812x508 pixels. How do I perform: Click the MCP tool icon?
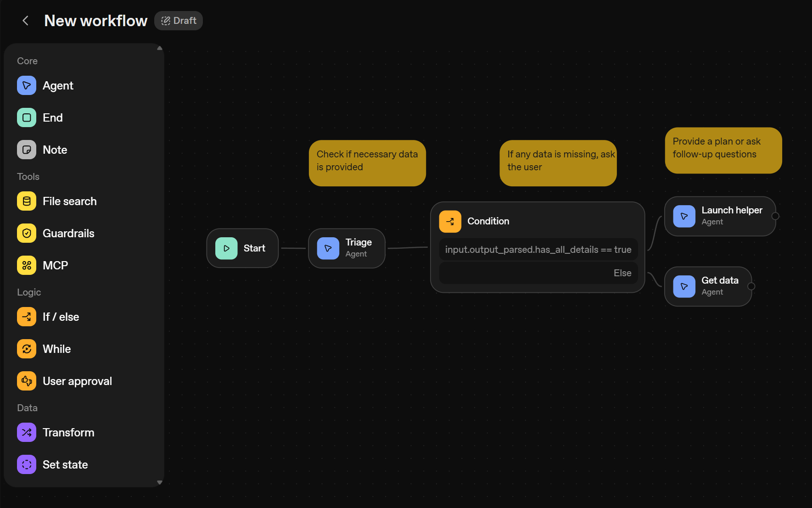pyautogui.click(x=27, y=266)
